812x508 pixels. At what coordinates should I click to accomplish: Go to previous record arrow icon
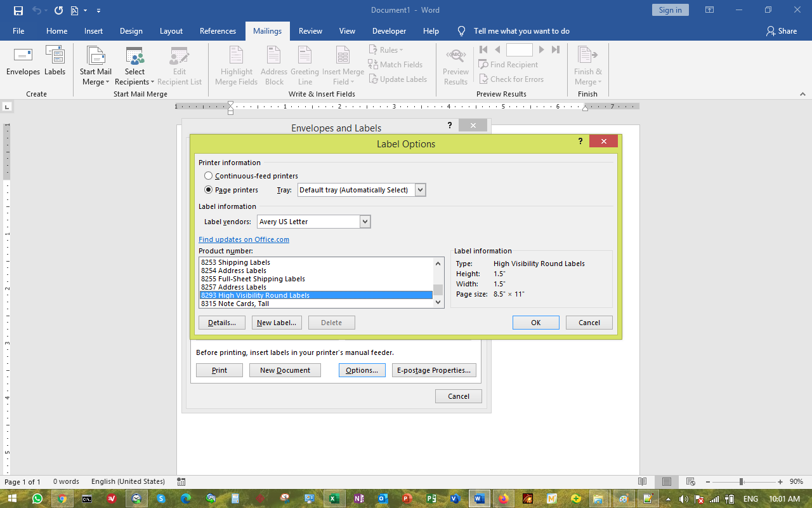pyautogui.click(x=497, y=50)
